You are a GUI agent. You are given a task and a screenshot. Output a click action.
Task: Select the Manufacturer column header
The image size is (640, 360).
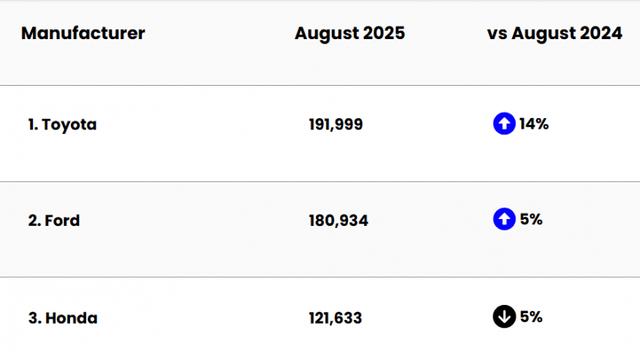coord(83,33)
